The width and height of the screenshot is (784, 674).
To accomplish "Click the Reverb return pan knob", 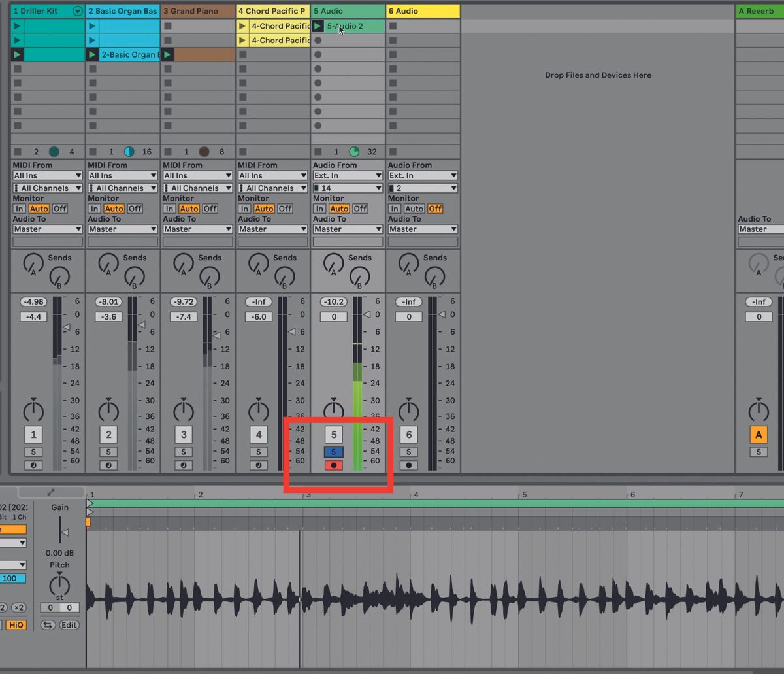I will pyautogui.click(x=759, y=410).
